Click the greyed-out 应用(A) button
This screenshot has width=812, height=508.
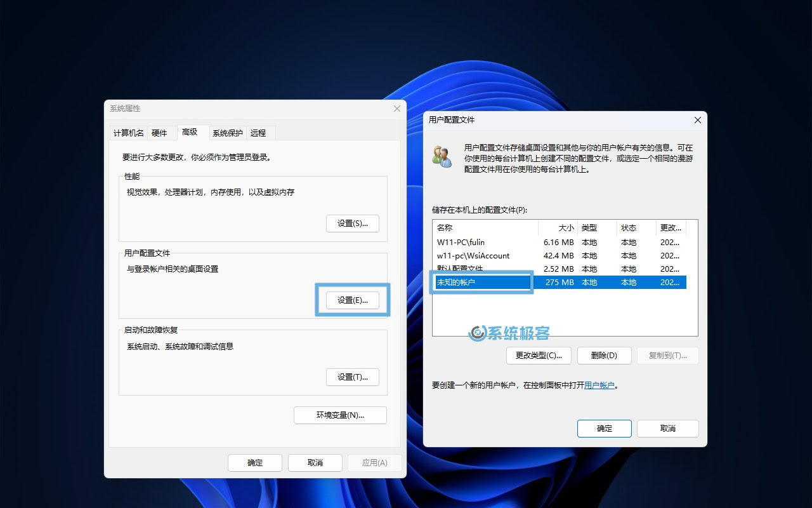point(375,463)
